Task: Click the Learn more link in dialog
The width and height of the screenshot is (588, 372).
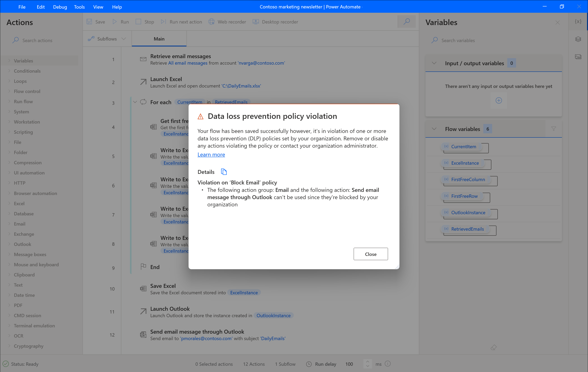Action: point(211,154)
